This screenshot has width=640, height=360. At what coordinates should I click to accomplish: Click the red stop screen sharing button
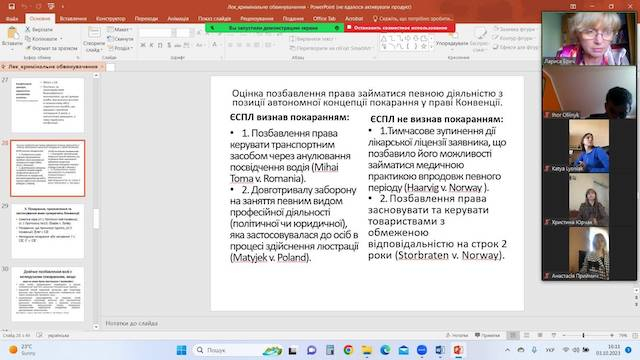[400, 28]
